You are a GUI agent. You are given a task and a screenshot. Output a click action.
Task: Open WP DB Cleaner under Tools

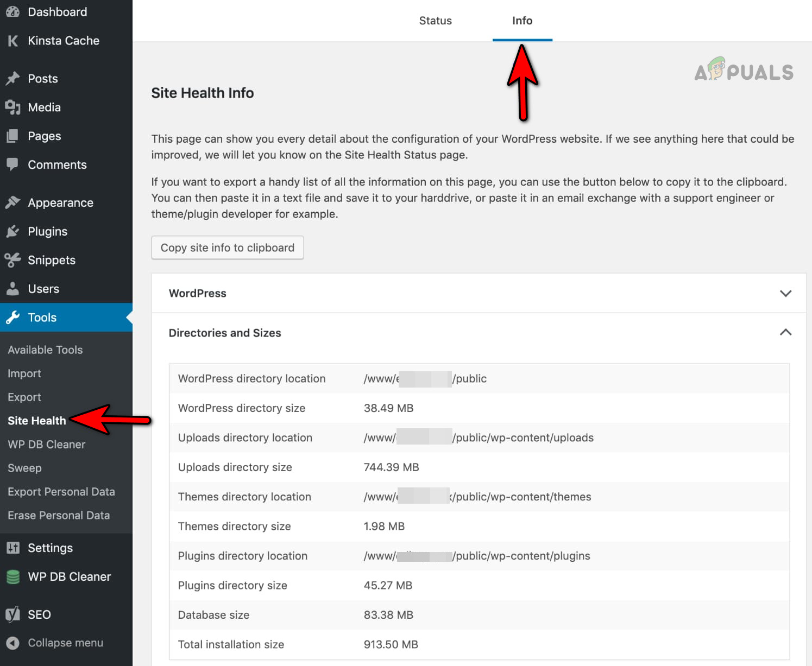46,444
